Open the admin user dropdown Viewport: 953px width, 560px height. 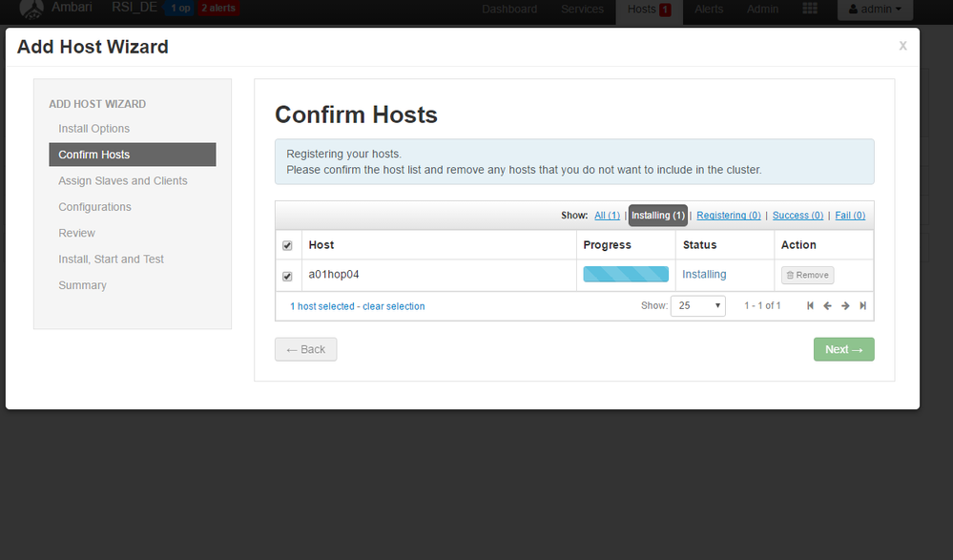(875, 10)
